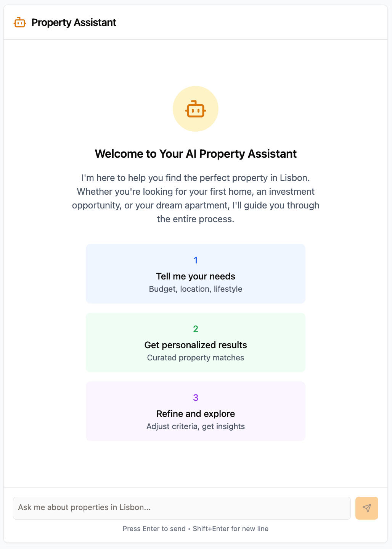Click the green number 2 step marker

click(196, 329)
